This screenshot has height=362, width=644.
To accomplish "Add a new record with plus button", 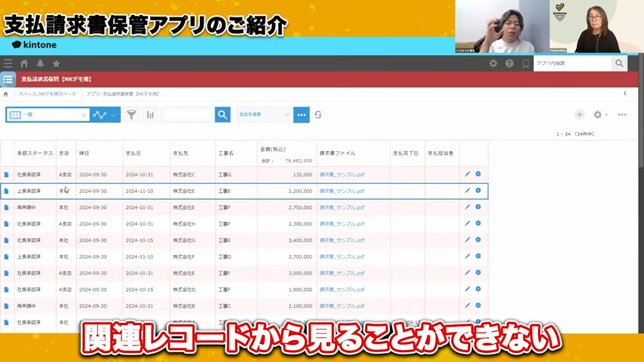I will tap(579, 115).
